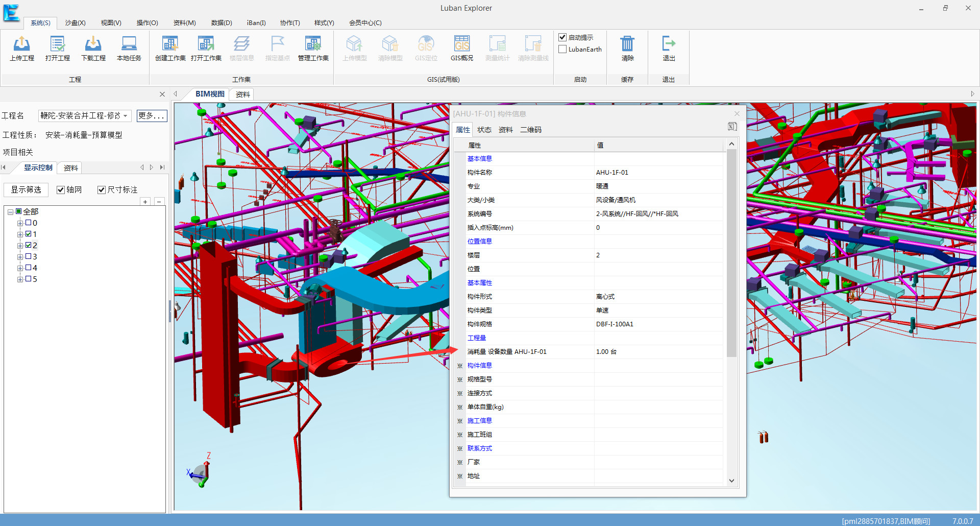This screenshot has height=526, width=980.
Task: Switch to the 二维码 tab
Action: tap(531, 130)
